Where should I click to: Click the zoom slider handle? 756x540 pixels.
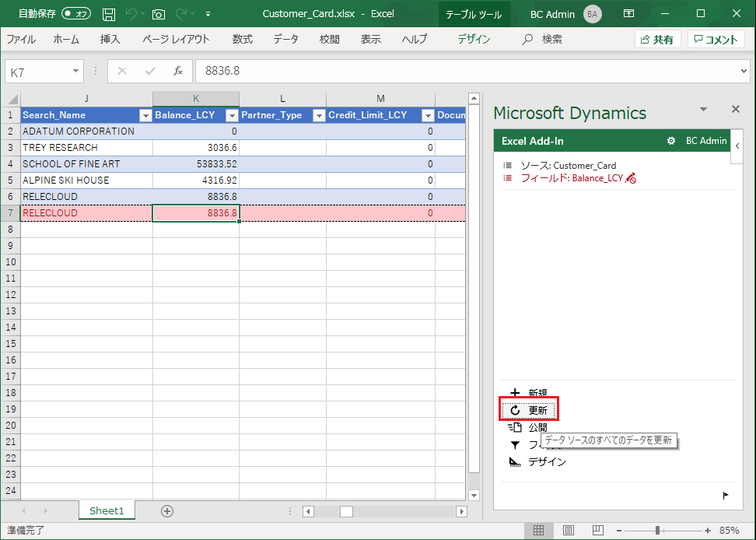pyautogui.click(x=657, y=531)
